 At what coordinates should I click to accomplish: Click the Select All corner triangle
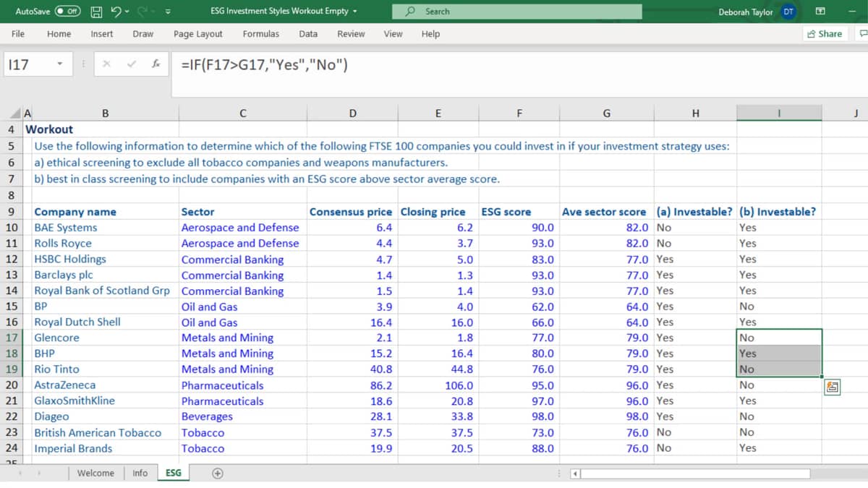point(16,114)
